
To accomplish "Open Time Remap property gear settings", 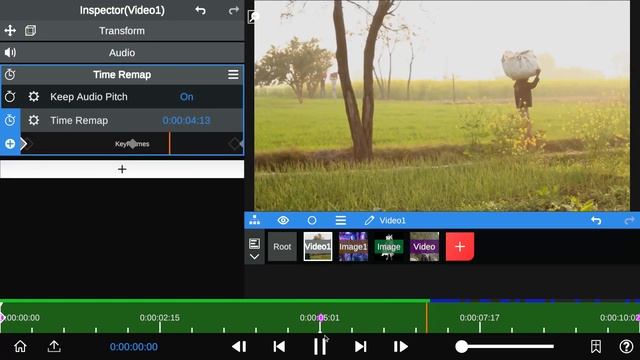I will click(x=33, y=120).
